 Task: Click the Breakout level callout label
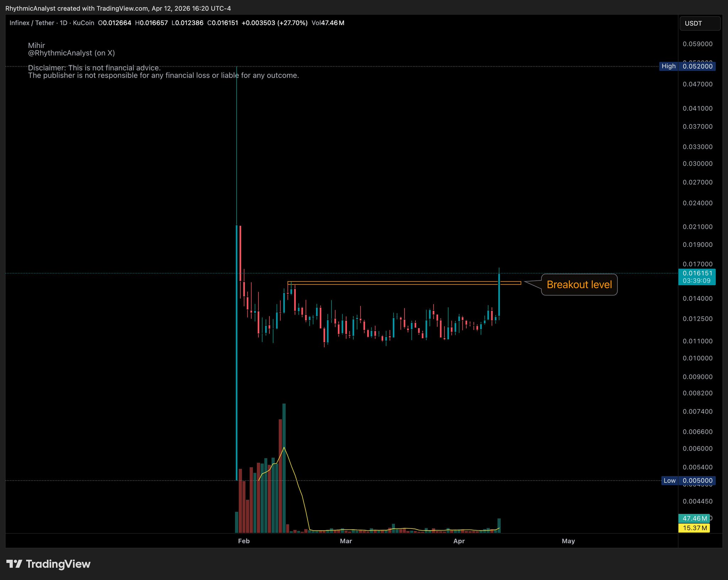(579, 284)
